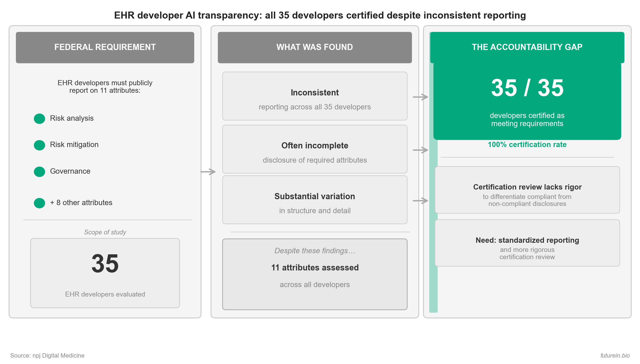Image resolution: width=640 pixels, height=364 pixels.
Task: Click the Certification review lacks rigor card
Action: (527, 190)
